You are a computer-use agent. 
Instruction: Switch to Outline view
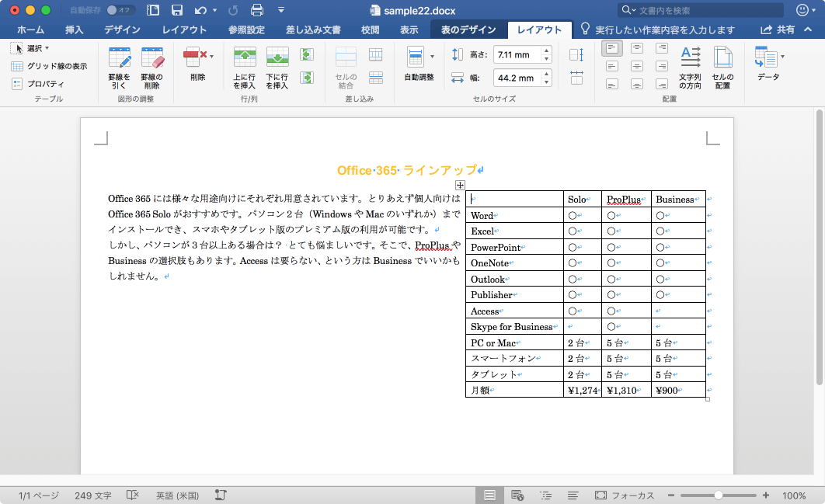(x=545, y=495)
